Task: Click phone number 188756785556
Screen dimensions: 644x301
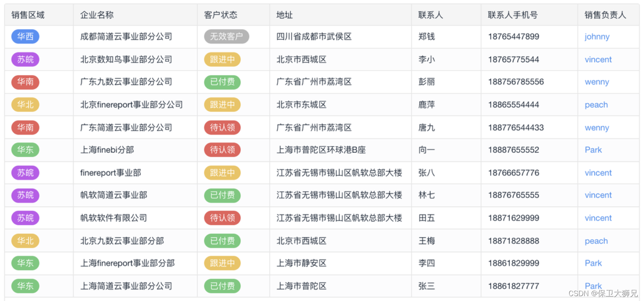Action: (516, 82)
